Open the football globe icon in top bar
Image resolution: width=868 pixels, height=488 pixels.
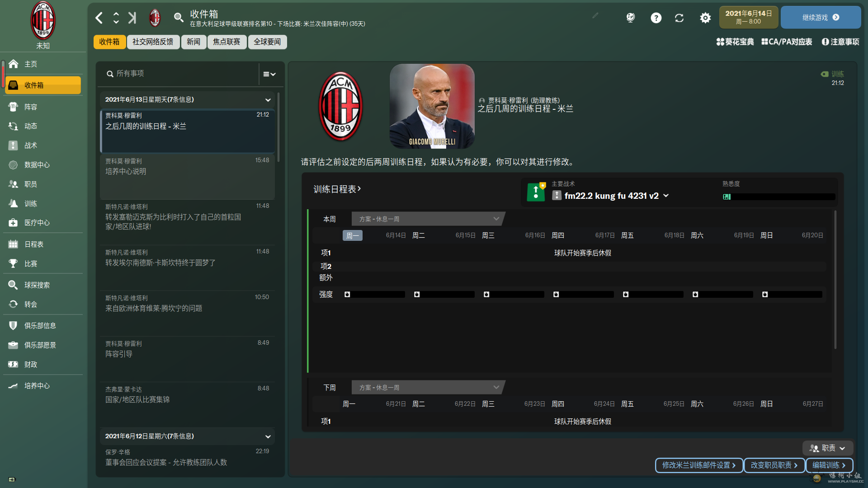[x=631, y=18]
